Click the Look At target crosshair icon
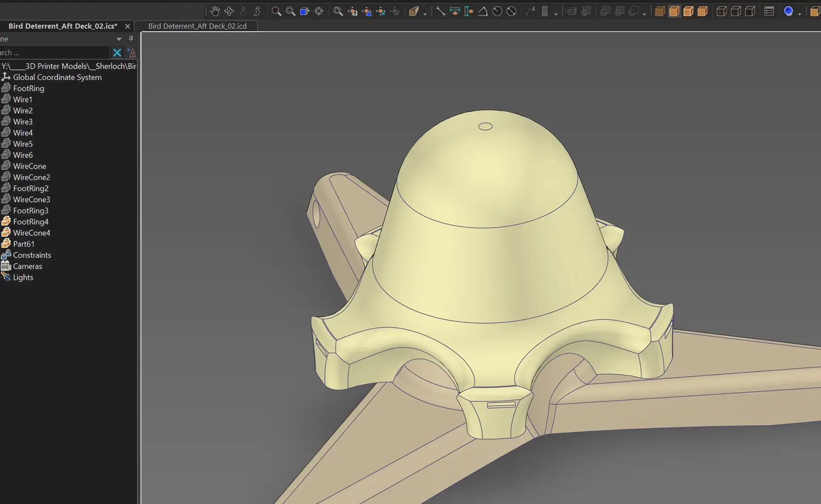 coord(319,11)
